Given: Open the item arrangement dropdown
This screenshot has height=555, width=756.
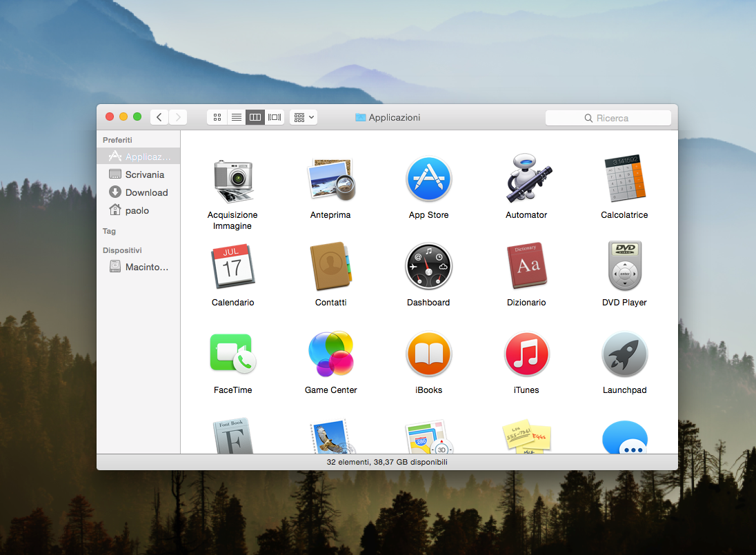Looking at the screenshot, I should click(x=304, y=117).
